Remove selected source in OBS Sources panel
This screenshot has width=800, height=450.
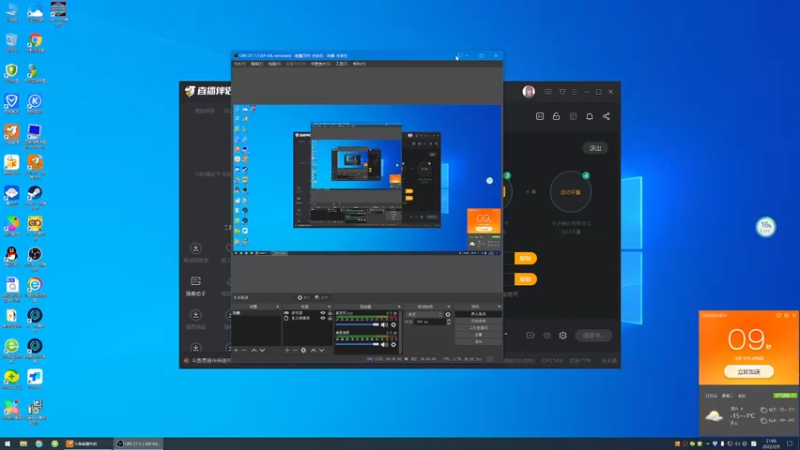[295, 351]
